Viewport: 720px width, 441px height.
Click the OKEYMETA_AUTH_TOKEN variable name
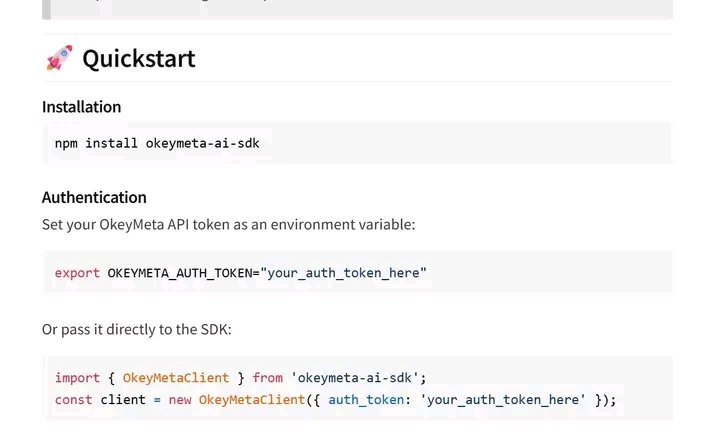coord(180,273)
